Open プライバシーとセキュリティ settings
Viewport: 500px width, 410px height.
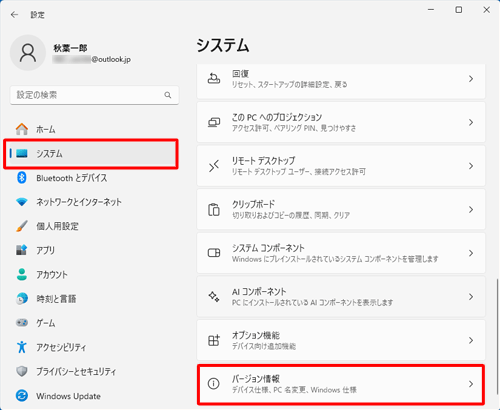tap(76, 372)
